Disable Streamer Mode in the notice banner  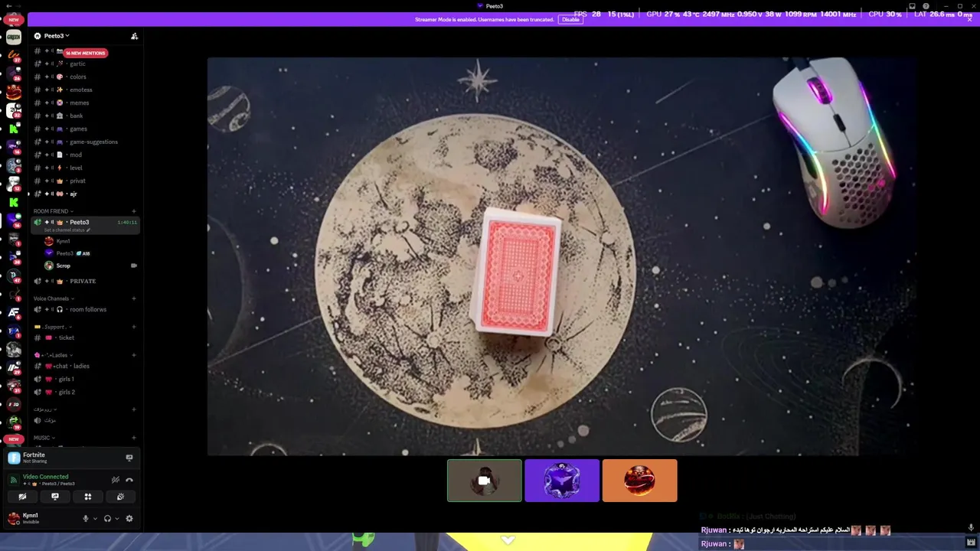click(570, 19)
